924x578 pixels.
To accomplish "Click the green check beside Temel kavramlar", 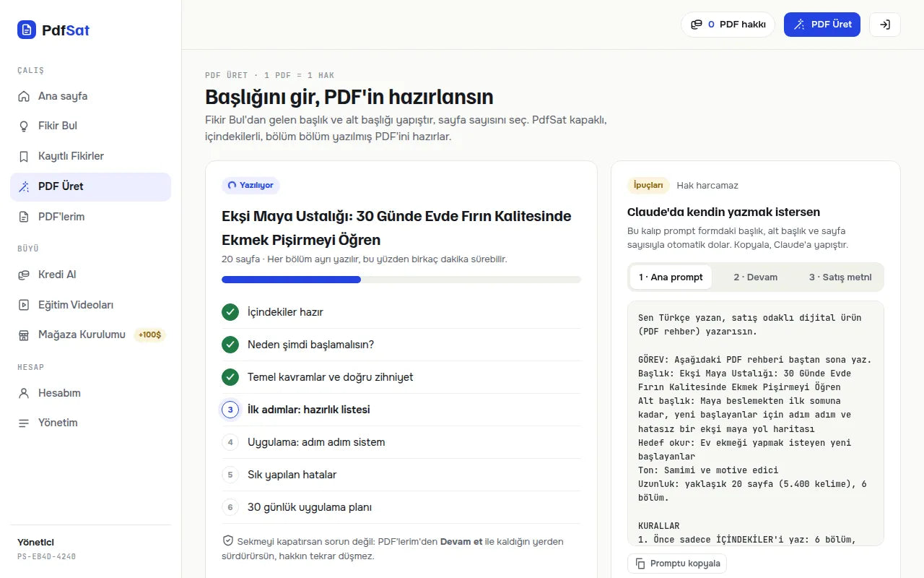I will 230,377.
